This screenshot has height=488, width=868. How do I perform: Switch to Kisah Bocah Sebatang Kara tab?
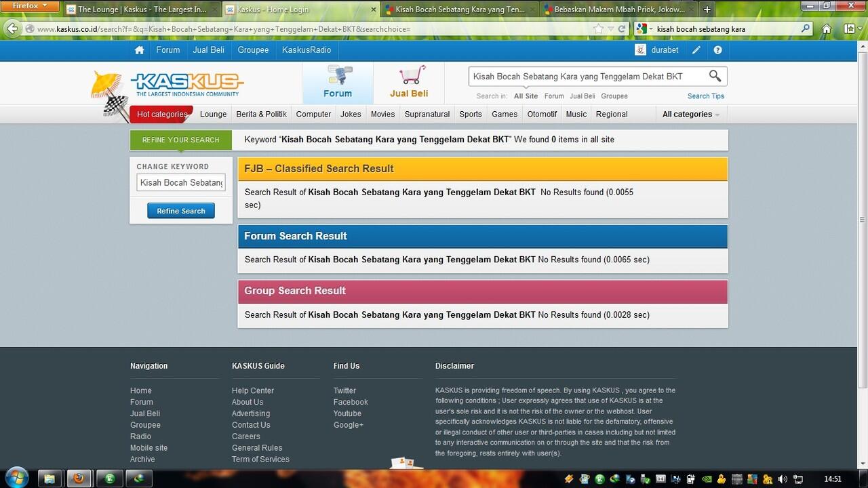(460, 9)
